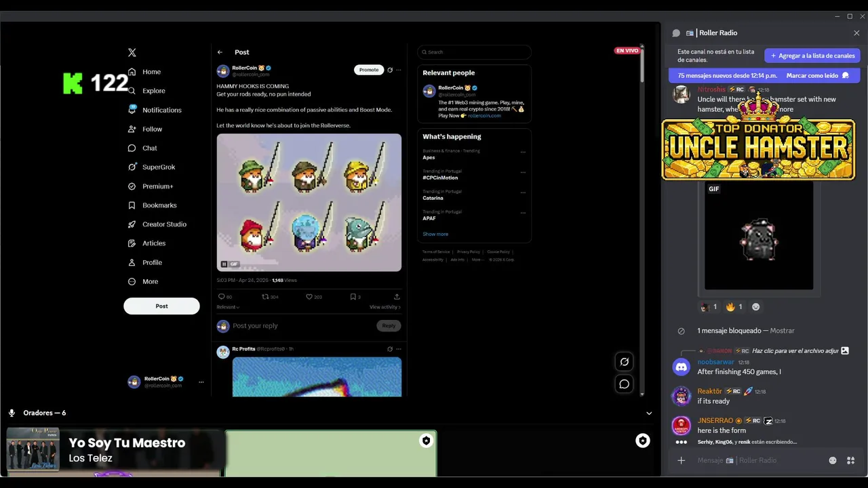Open Chat in X sidebar
Image resolution: width=868 pixels, height=488 pixels.
click(142, 148)
